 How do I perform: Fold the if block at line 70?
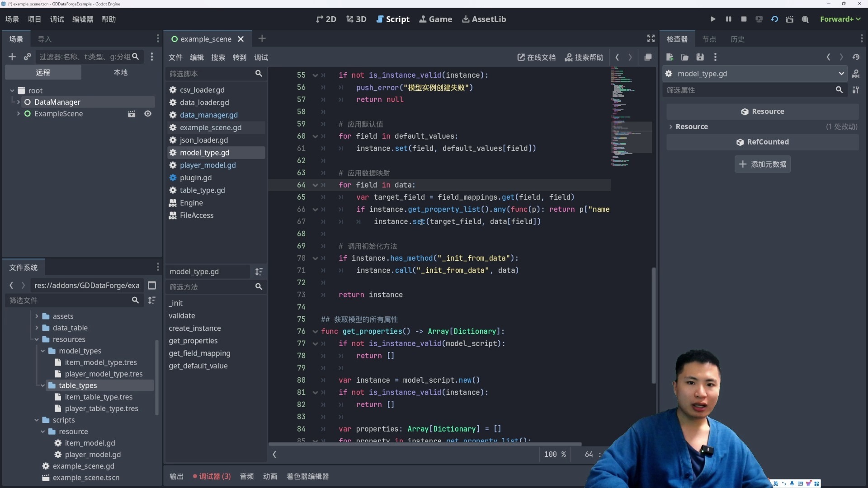[x=315, y=258]
